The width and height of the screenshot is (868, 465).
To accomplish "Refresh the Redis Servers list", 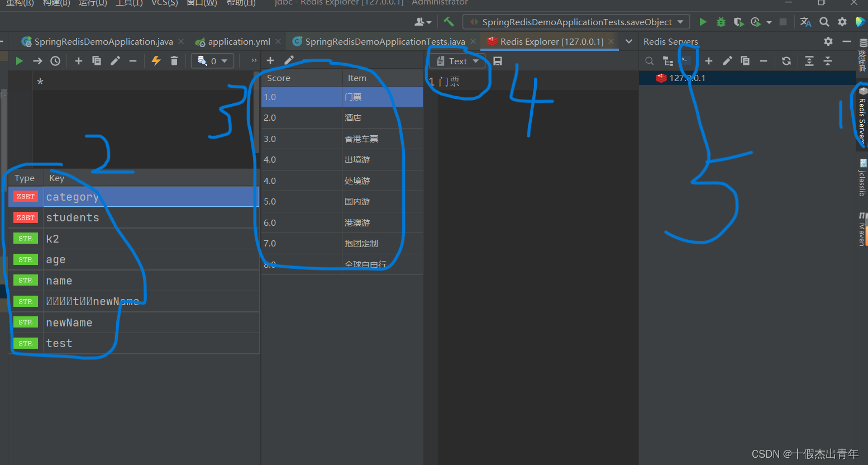I will pos(786,61).
